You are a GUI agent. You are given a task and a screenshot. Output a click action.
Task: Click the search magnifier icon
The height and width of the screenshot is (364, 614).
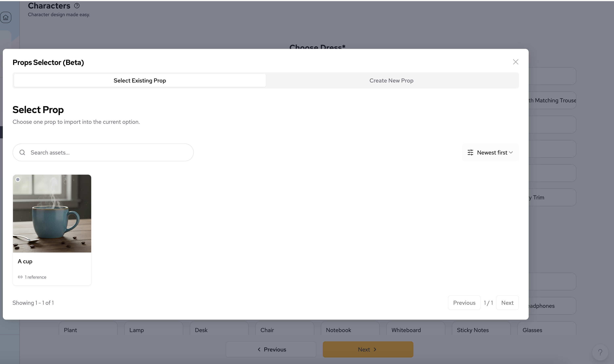(x=22, y=152)
